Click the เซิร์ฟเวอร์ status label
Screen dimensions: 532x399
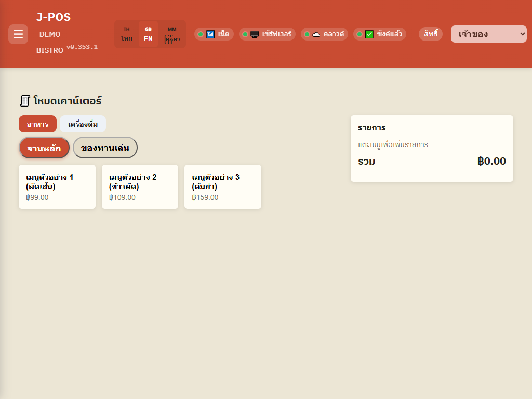[x=276, y=34]
